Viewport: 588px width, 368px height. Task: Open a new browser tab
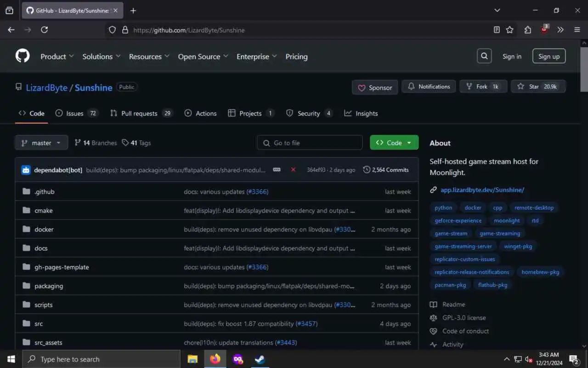pos(133,10)
